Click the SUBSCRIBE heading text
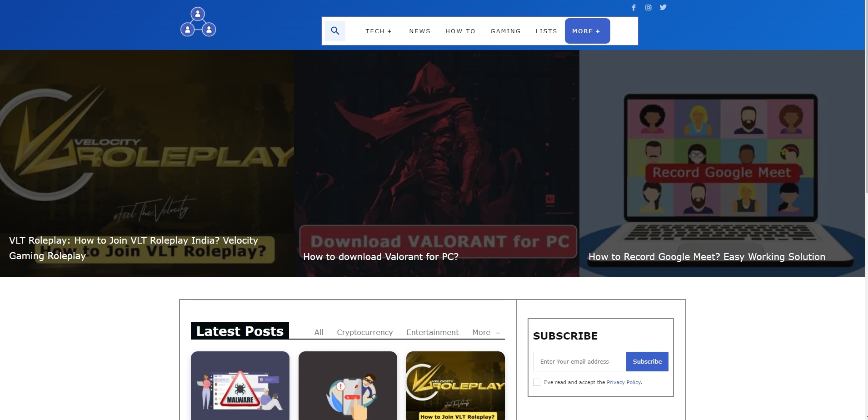 (565, 336)
